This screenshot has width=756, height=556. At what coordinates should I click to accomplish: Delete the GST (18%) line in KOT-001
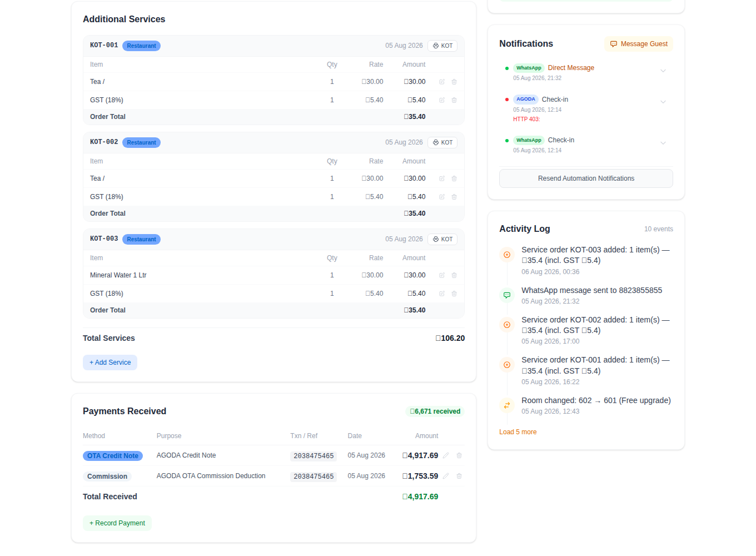pyautogui.click(x=454, y=100)
